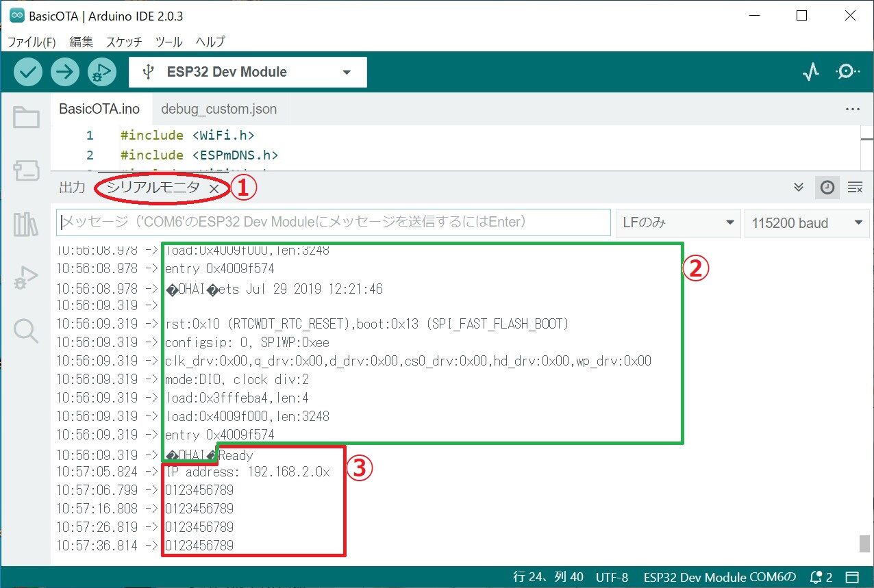The height and width of the screenshot is (588, 874).
Task: Open the スケッチ menu
Action: [x=123, y=42]
